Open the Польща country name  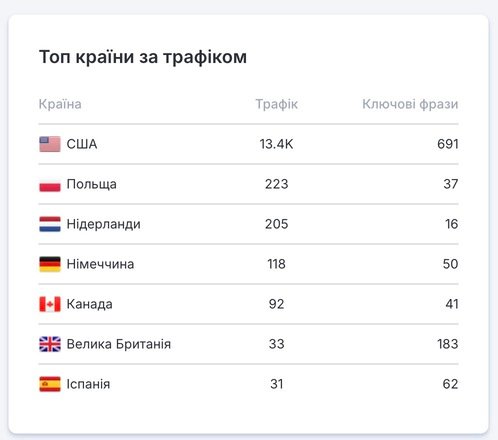click(x=92, y=184)
